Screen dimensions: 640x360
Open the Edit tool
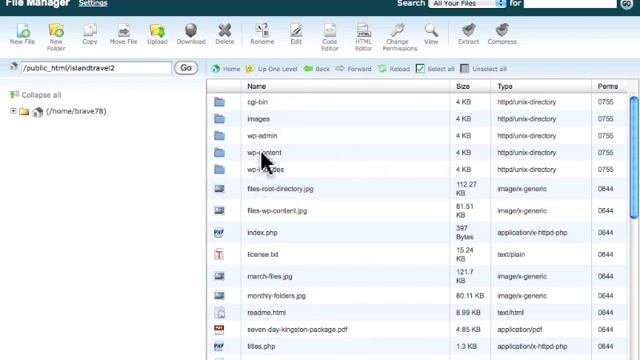point(296,34)
